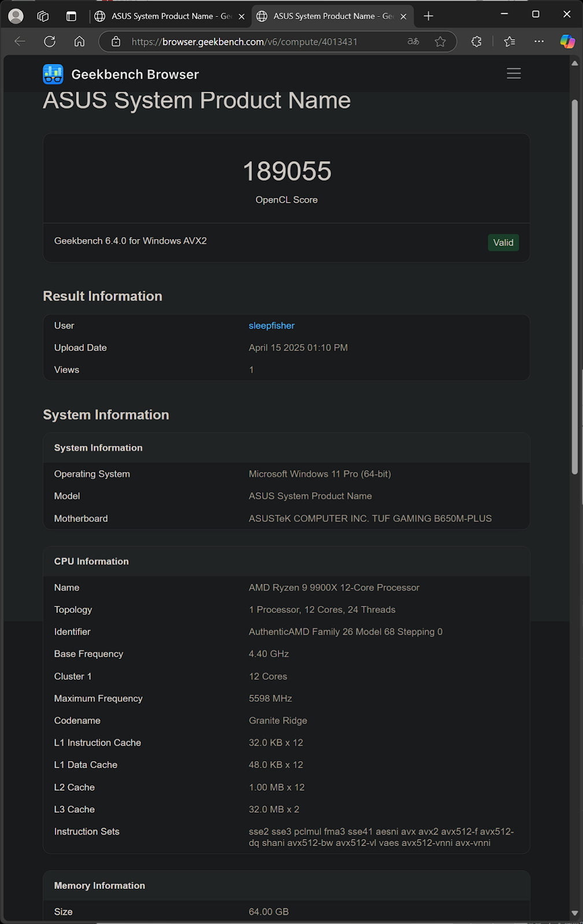Viewport: 583px width, 924px height.
Task: Open user sleepfisher profile link
Action: (x=272, y=326)
